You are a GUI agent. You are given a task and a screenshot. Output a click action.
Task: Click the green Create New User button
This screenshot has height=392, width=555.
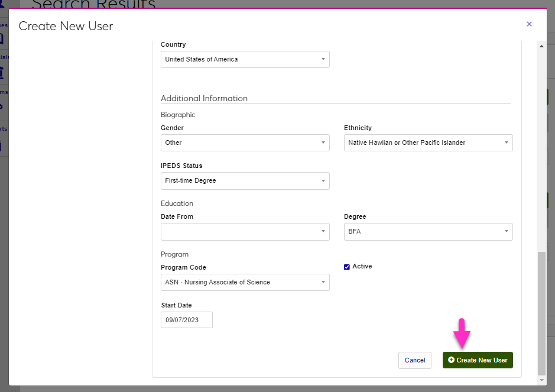tap(478, 360)
